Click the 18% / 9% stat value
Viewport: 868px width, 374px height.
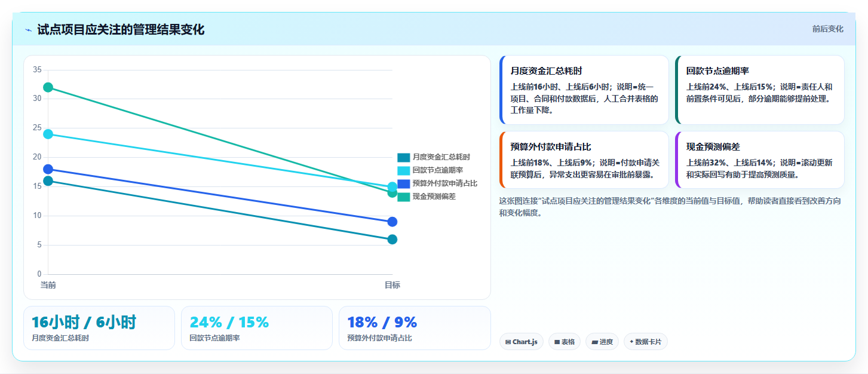382,323
